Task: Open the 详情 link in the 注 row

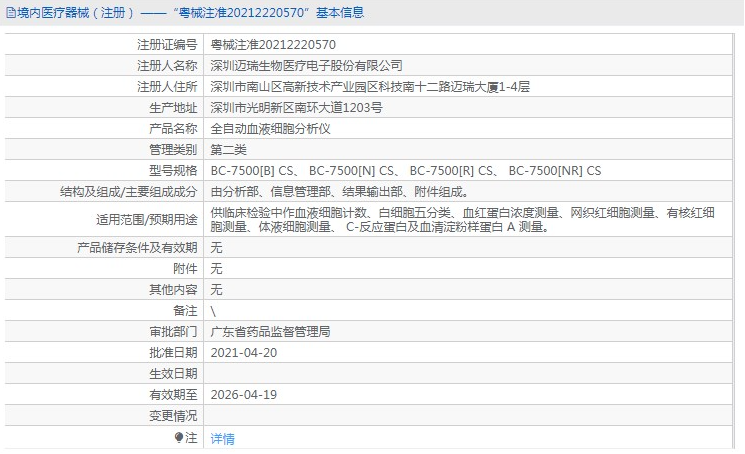Action: tap(222, 438)
